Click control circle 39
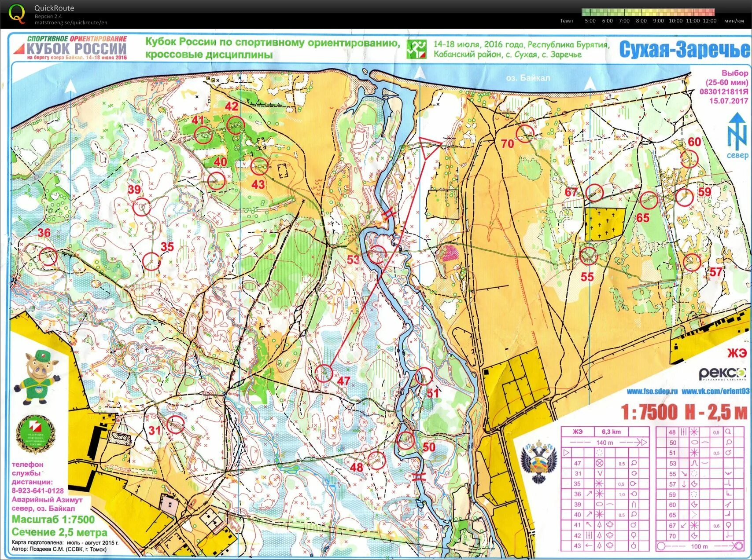The height and width of the screenshot is (560, 752). [x=142, y=207]
